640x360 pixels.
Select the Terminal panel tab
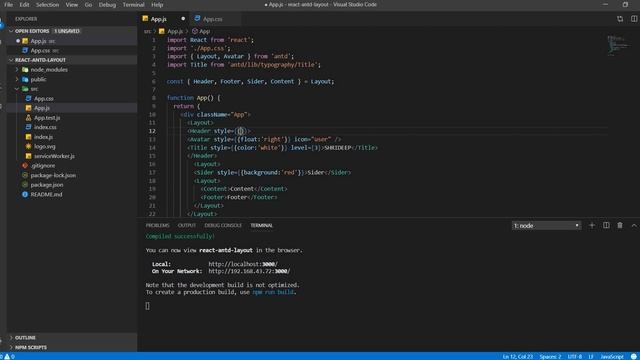(261, 225)
